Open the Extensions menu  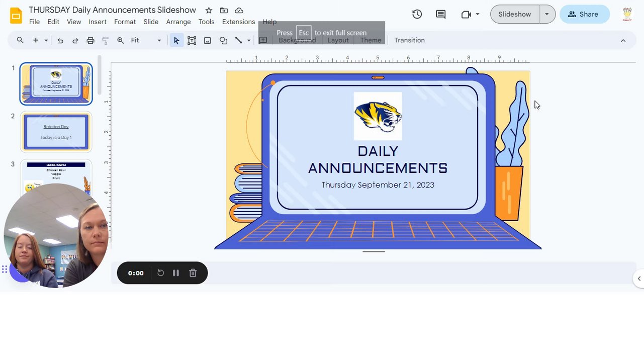(238, 22)
